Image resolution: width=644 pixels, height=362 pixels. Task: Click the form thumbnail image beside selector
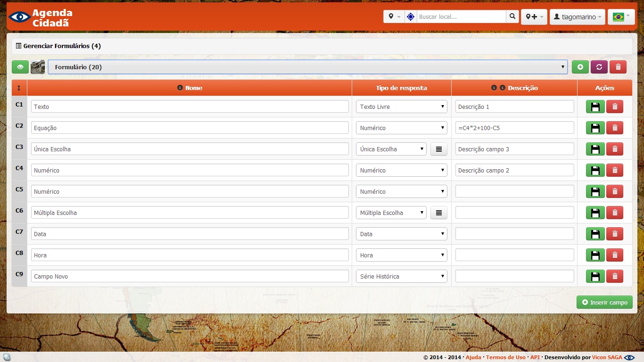coord(38,67)
